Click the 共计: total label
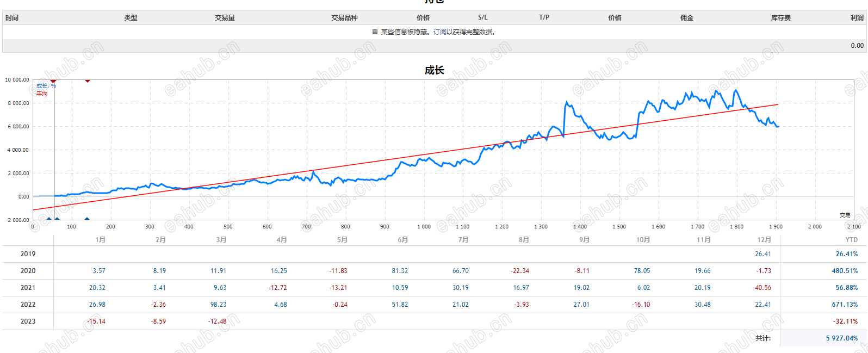Image resolution: width=868 pixels, height=353 pixels. click(x=763, y=338)
